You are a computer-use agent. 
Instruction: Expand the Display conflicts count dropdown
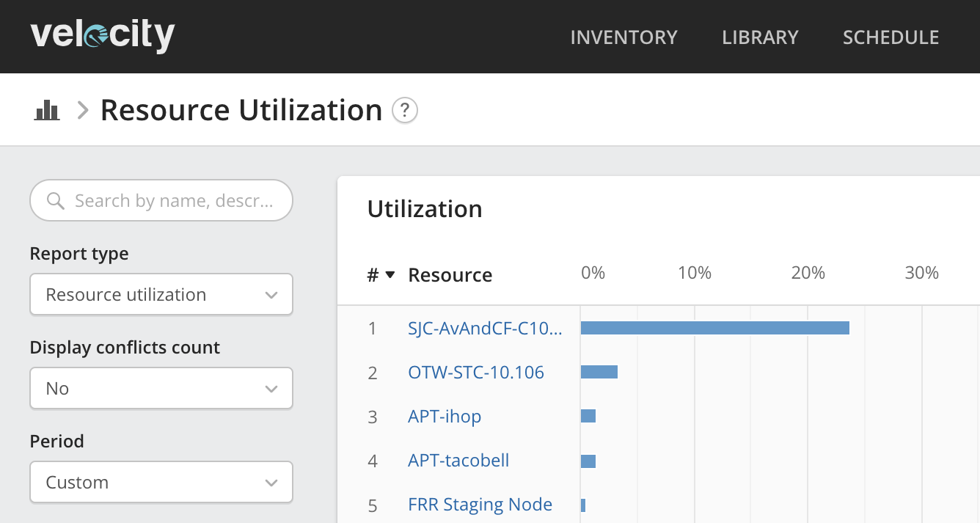pyautogui.click(x=161, y=389)
